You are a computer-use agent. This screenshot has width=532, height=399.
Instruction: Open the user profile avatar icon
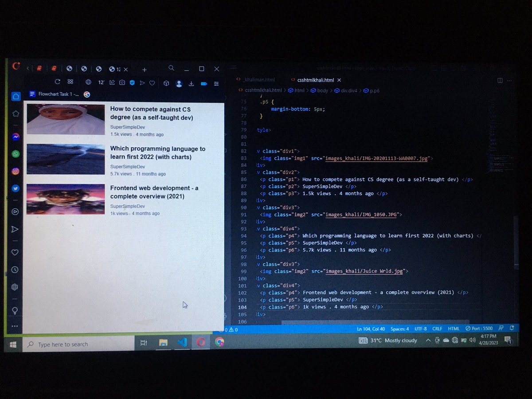(x=179, y=83)
